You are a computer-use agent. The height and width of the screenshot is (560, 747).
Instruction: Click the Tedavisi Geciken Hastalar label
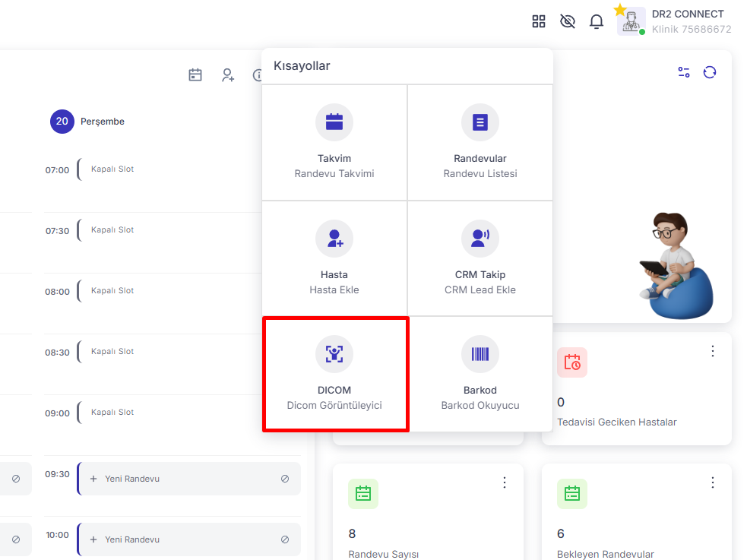tap(617, 422)
